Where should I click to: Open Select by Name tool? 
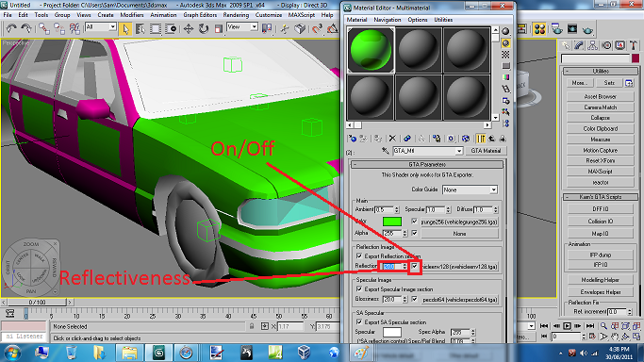coord(140,28)
